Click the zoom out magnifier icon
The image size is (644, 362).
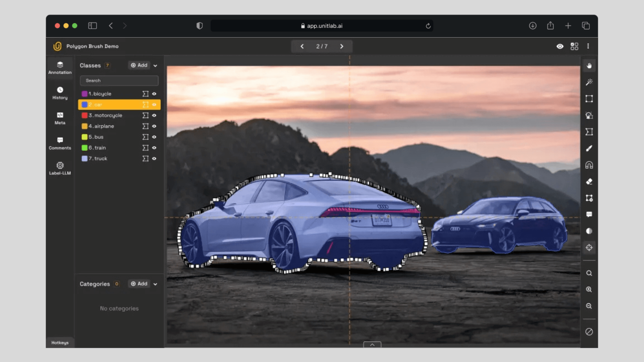[589, 306]
